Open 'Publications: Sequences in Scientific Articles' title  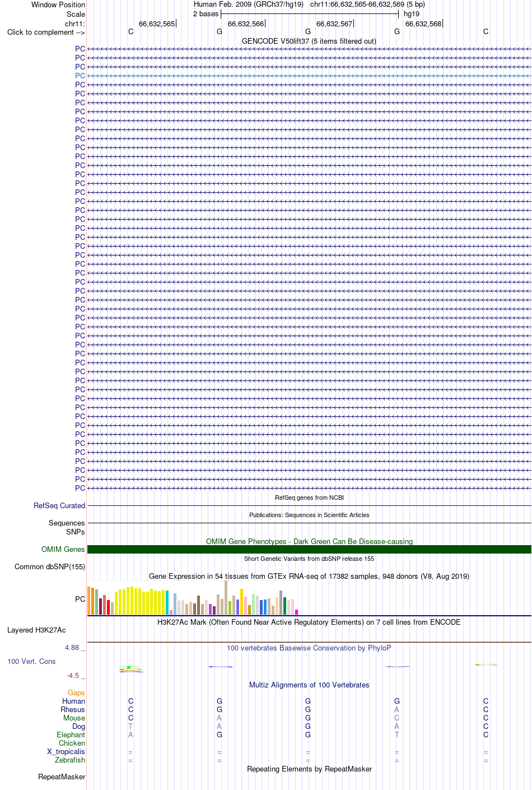tap(309, 515)
